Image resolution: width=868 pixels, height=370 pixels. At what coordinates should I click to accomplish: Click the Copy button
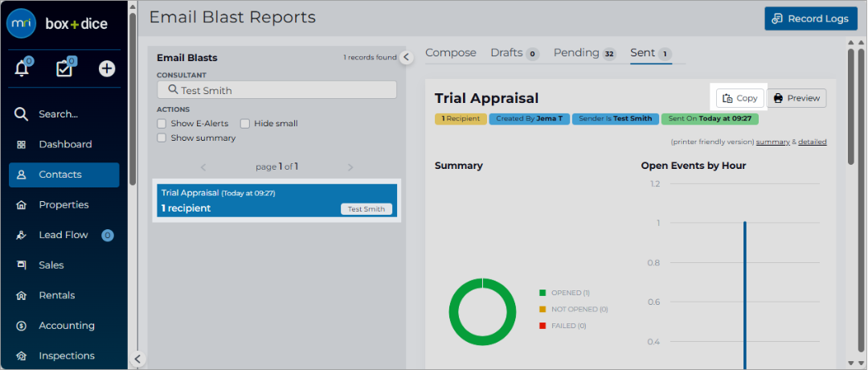pyautogui.click(x=740, y=98)
